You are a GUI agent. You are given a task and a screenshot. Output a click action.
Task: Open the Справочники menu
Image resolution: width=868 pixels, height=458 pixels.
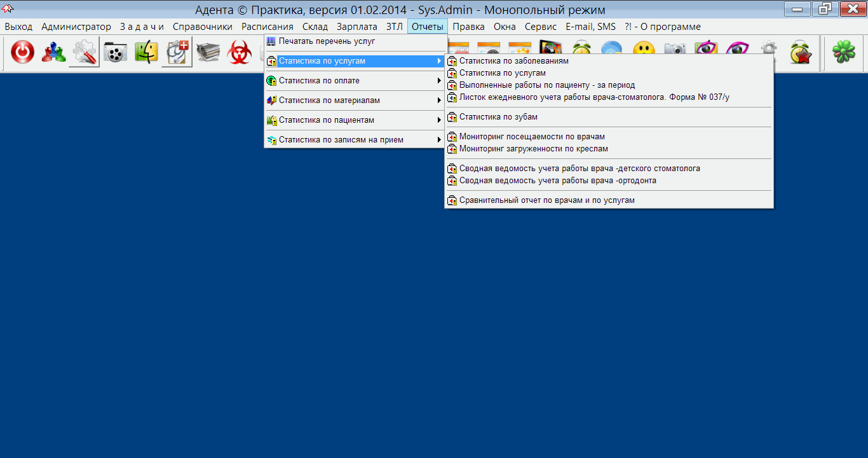tap(203, 27)
